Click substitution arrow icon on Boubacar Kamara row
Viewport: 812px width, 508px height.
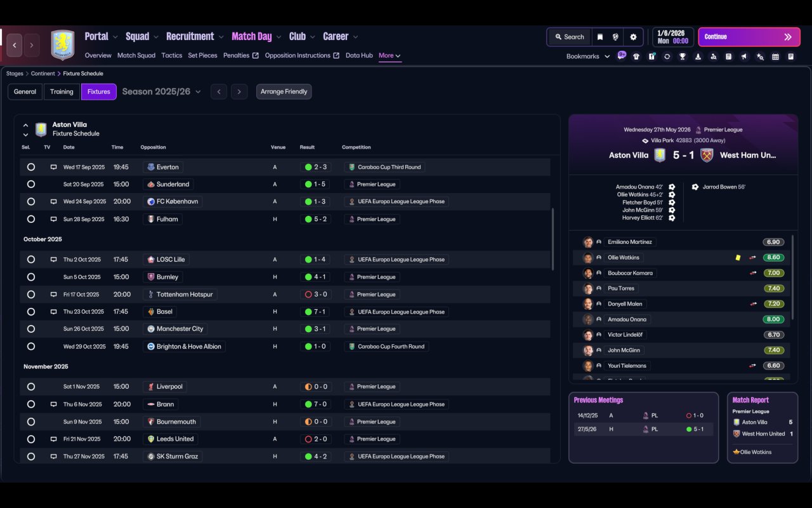click(x=753, y=273)
